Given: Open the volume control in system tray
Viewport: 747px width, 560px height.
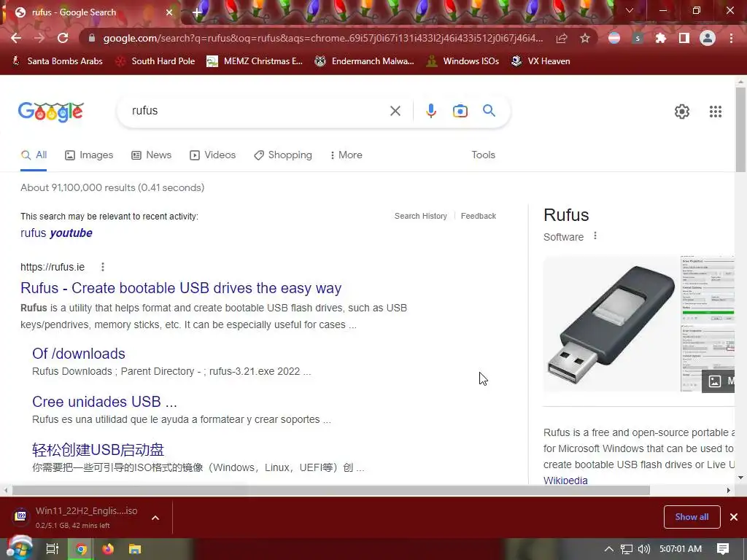Looking at the screenshot, I should coord(643,549).
